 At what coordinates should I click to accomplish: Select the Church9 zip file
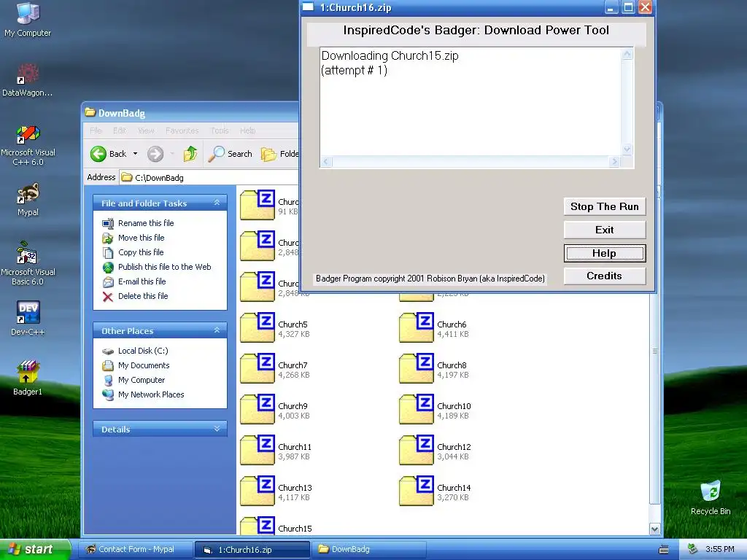(x=275, y=410)
